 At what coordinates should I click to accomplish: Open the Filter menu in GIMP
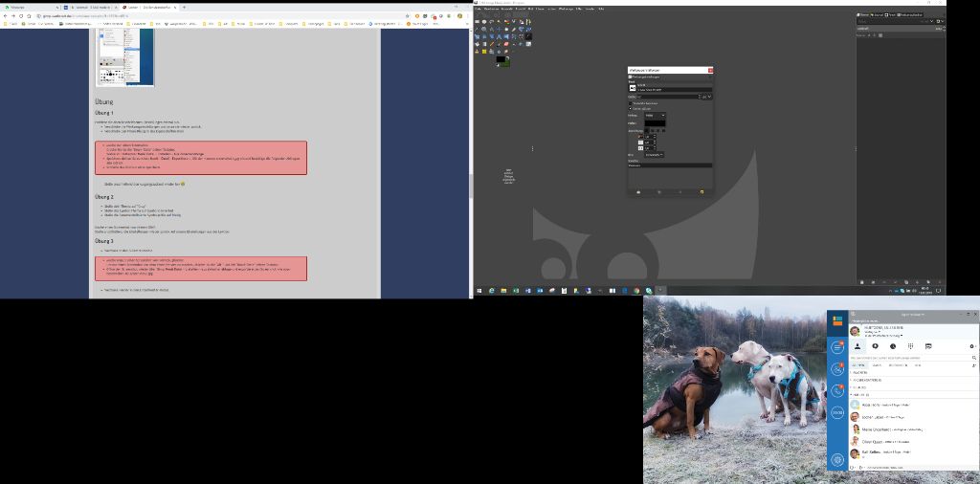579,9
